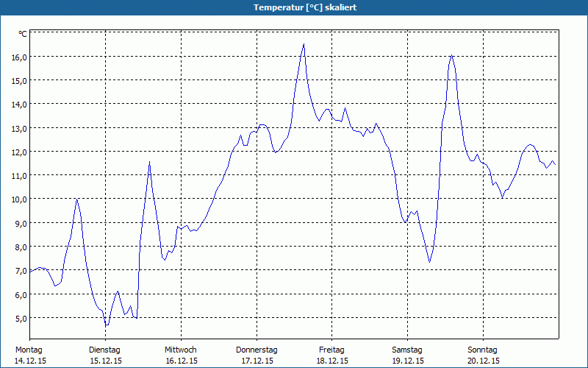Click the 20.12.15 date label
The image size is (588, 368).
tap(484, 361)
